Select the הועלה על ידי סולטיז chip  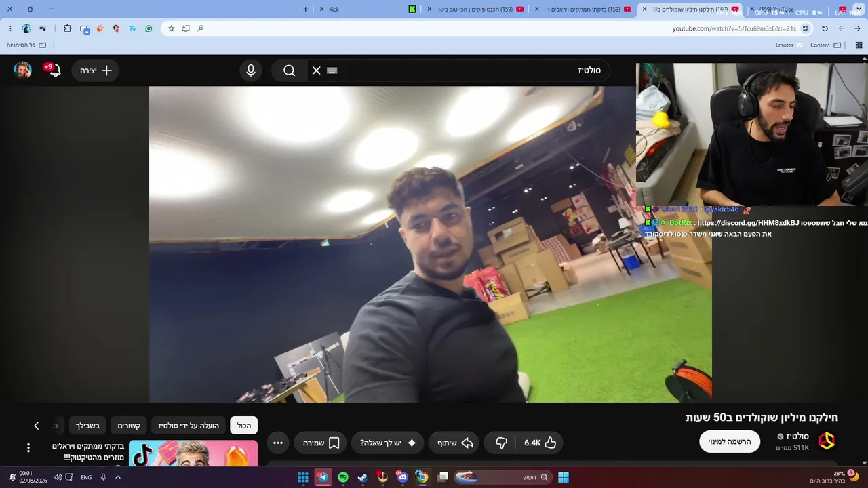189,426
